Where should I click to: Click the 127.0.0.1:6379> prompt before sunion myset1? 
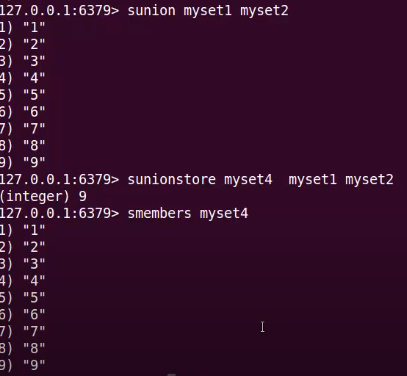coord(59,11)
